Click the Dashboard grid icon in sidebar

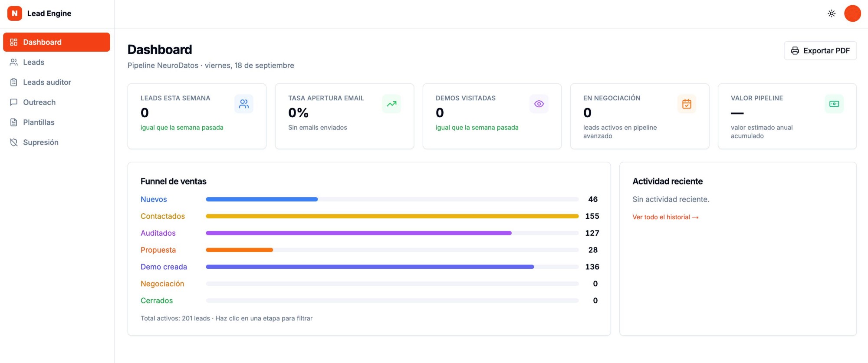pyautogui.click(x=14, y=42)
